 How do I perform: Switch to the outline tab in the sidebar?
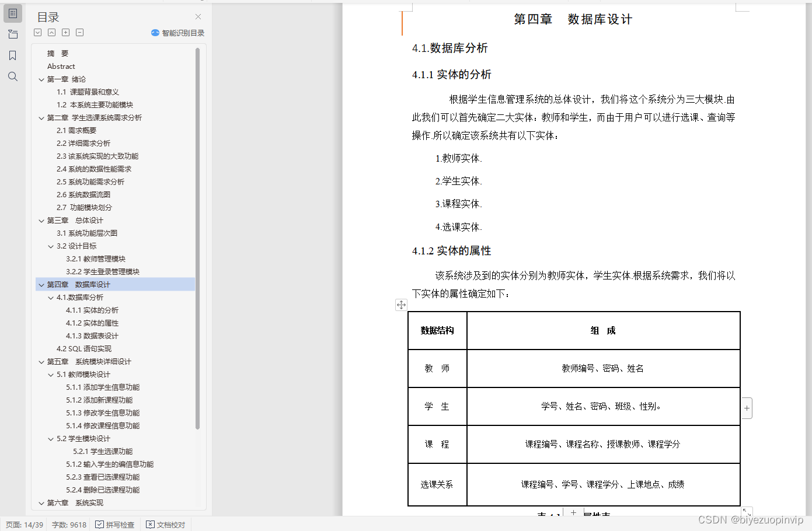point(12,13)
